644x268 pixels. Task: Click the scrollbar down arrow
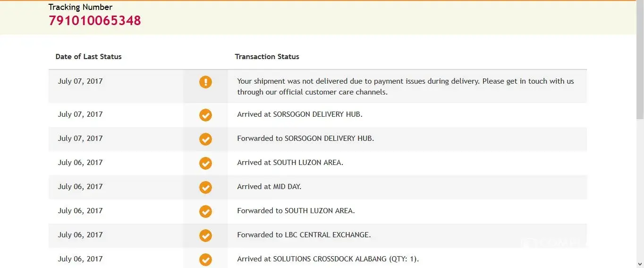(640, 264)
